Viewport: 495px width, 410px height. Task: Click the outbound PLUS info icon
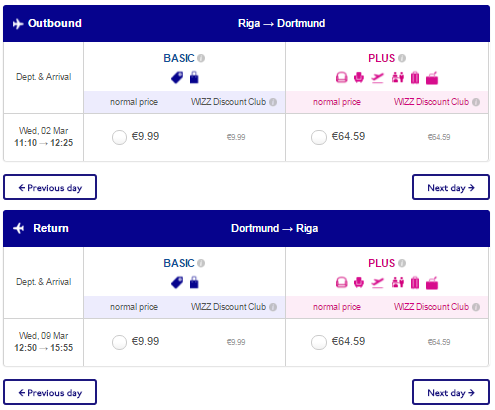402,58
